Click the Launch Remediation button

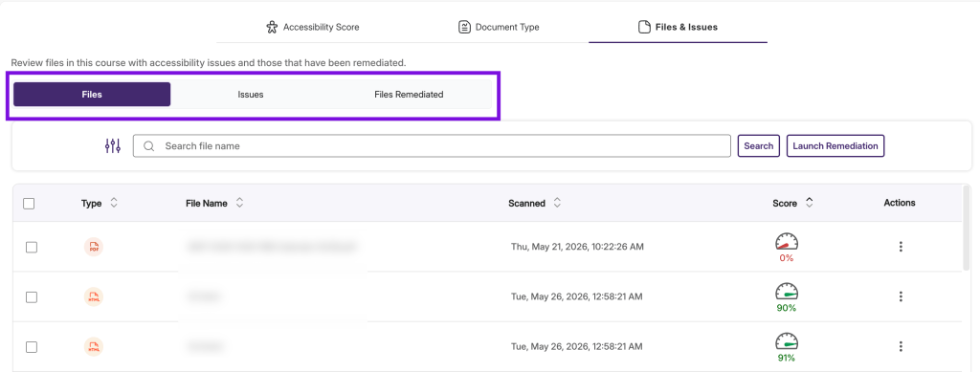click(835, 146)
